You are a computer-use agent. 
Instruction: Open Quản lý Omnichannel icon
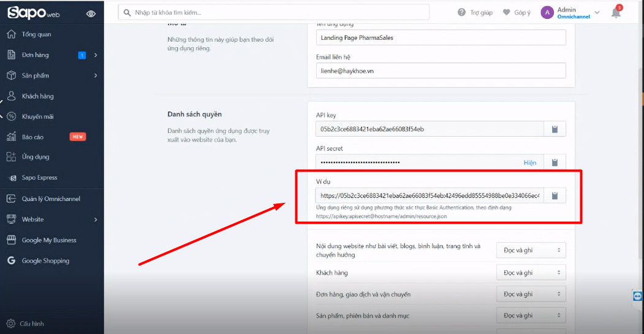(x=12, y=199)
